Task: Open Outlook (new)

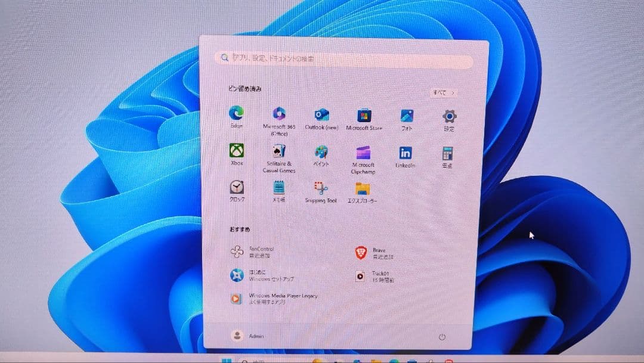Action: (x=321, y=116)
